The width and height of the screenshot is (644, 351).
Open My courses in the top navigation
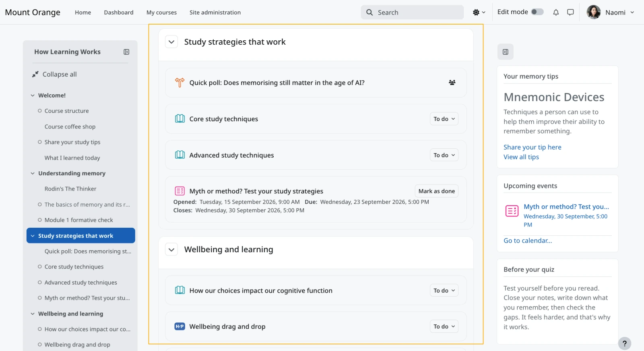point(161,12)
